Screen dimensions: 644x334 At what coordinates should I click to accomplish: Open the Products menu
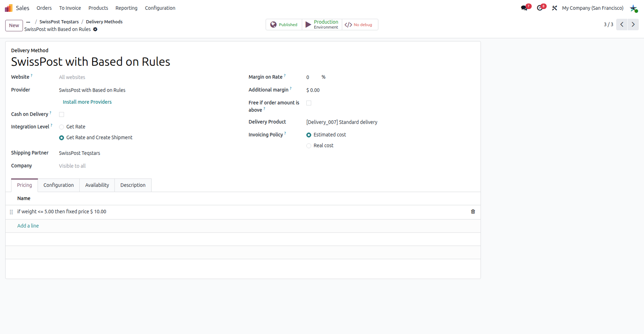[x=98, y=8]
